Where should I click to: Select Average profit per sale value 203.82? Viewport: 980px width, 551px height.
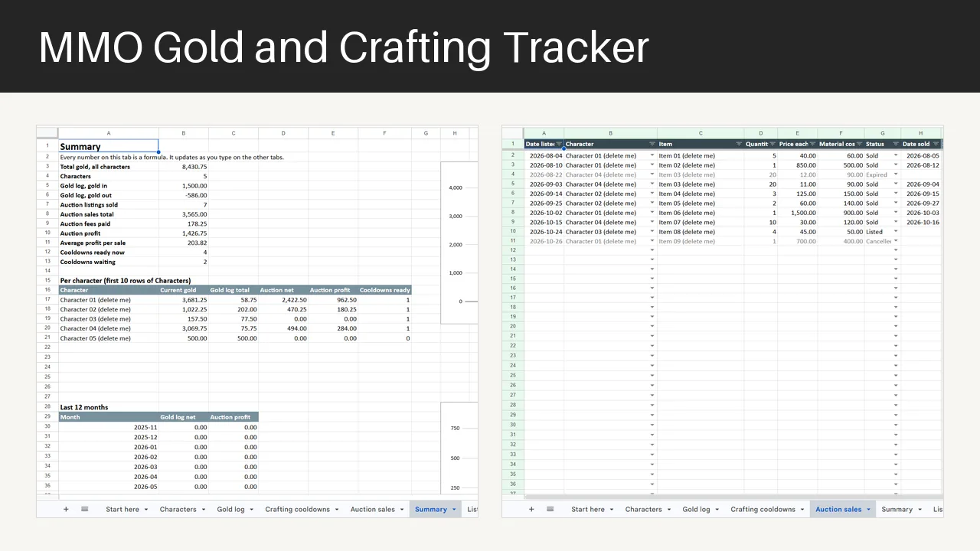tap(184, 243)
